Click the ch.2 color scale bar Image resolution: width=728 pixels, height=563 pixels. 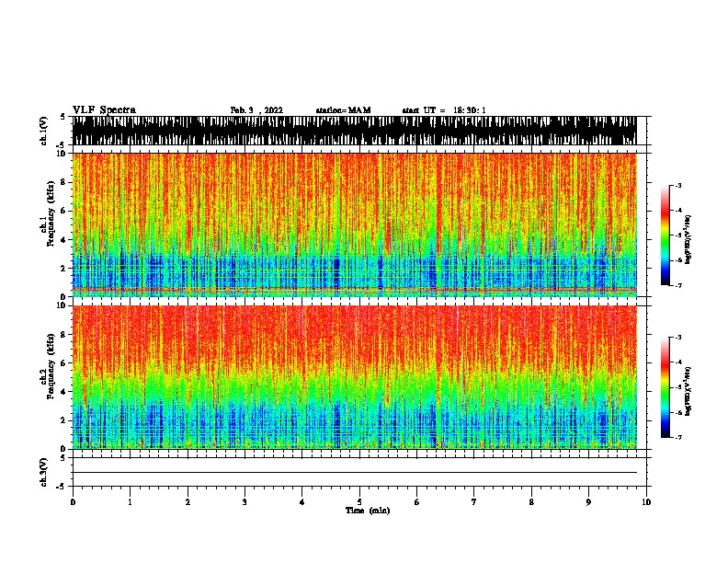point(665,387)
